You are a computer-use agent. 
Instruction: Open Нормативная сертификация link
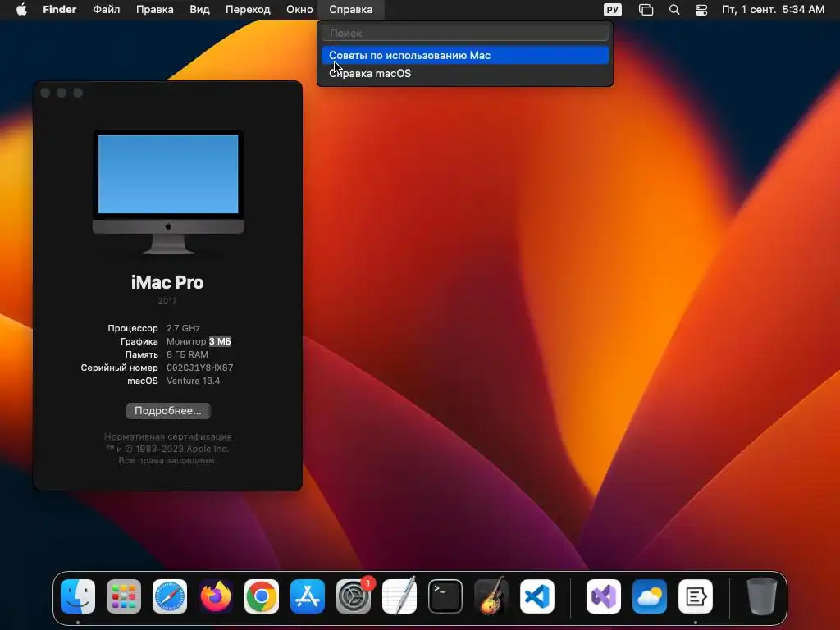[x=167, y=436]
